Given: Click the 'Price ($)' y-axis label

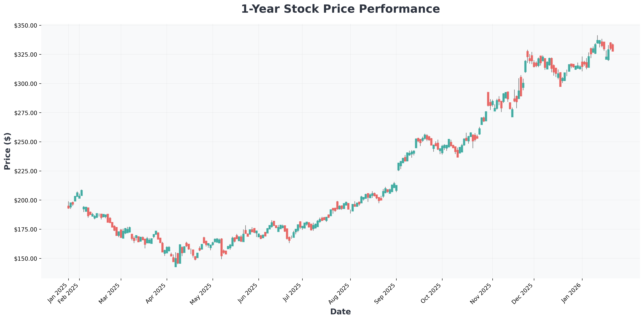Looking at the screenshot, I should pos(8,151).
